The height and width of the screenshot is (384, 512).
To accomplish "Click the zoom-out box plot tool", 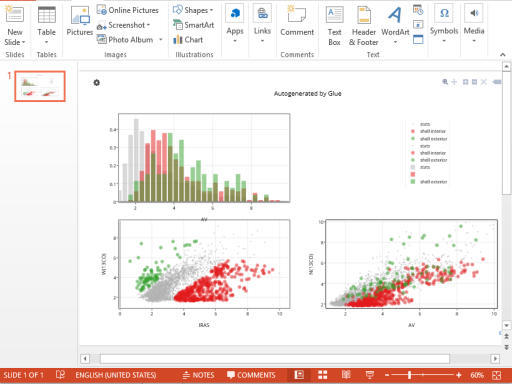I will 474,82.
